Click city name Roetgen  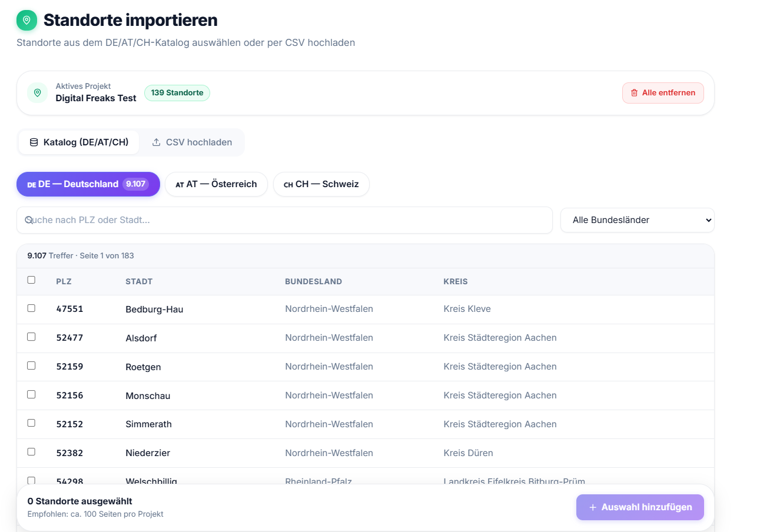click(x=143, y=367)
